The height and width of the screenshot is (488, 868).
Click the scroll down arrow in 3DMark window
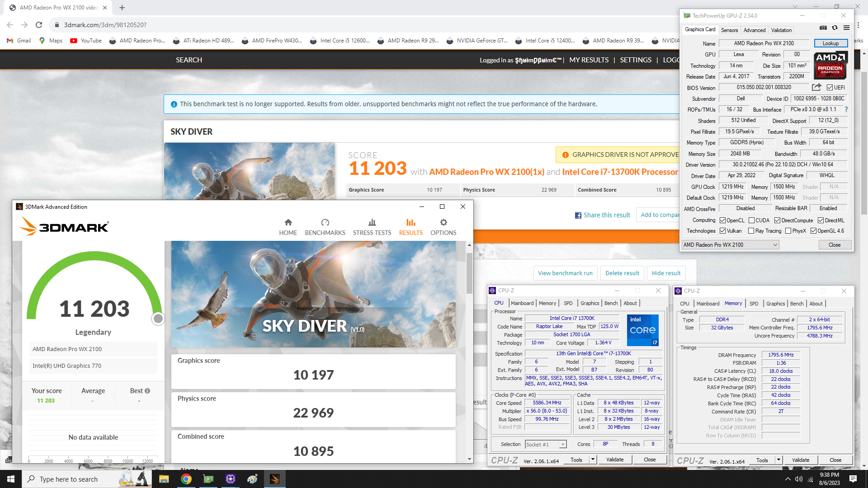point(469,459)
